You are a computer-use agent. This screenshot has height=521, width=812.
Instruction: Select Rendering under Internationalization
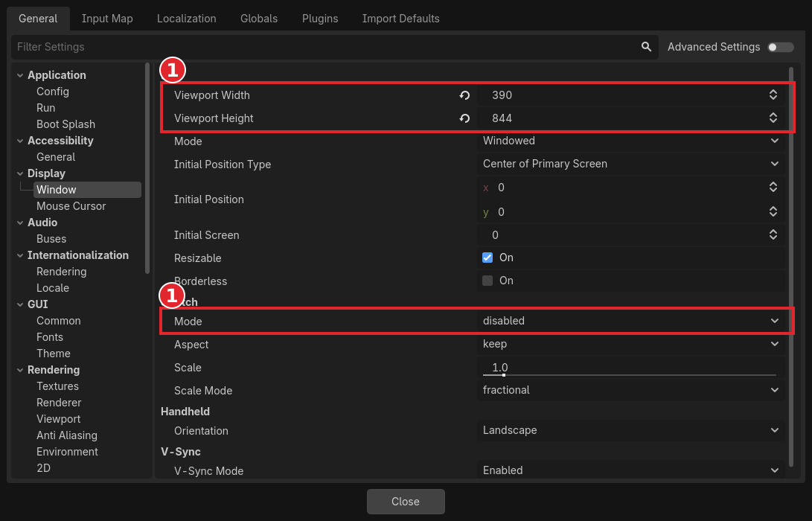pyautogui.click(x=61, y=272)
